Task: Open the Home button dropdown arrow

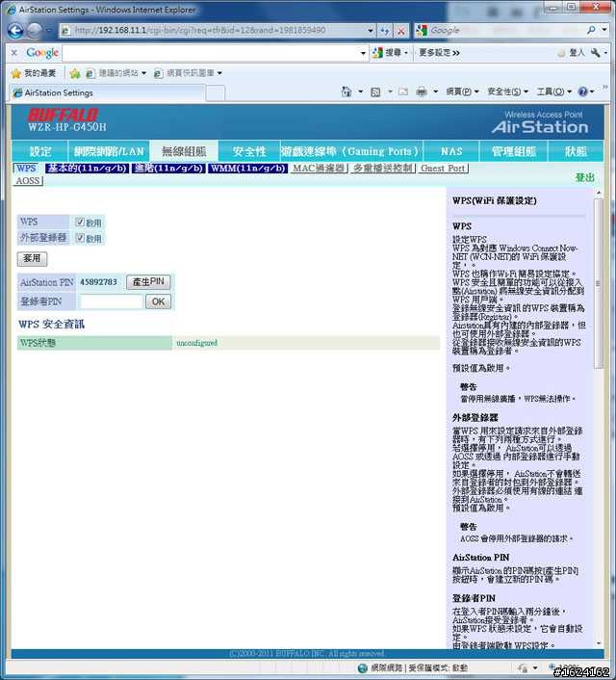Action: click(361, 92)
